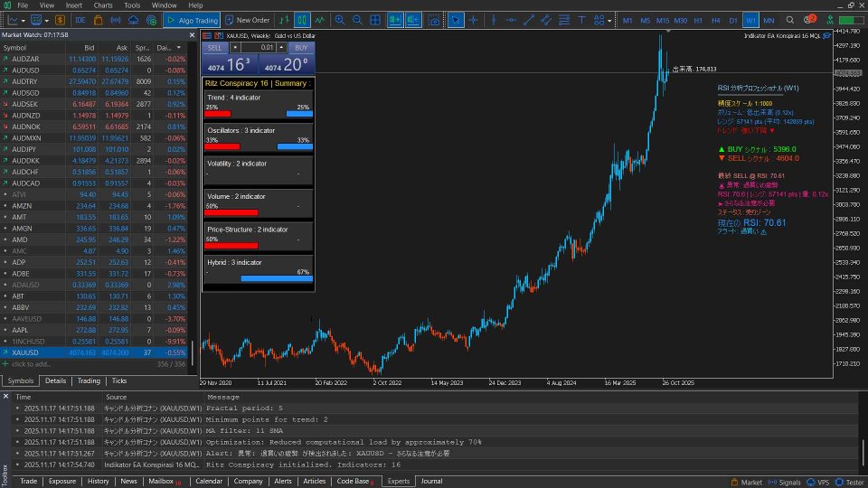This screenshot has height=488, width=868.
Task: Select XAUUSD row in Market Watch
Action: pyautogui.click(x=94, y=352)
